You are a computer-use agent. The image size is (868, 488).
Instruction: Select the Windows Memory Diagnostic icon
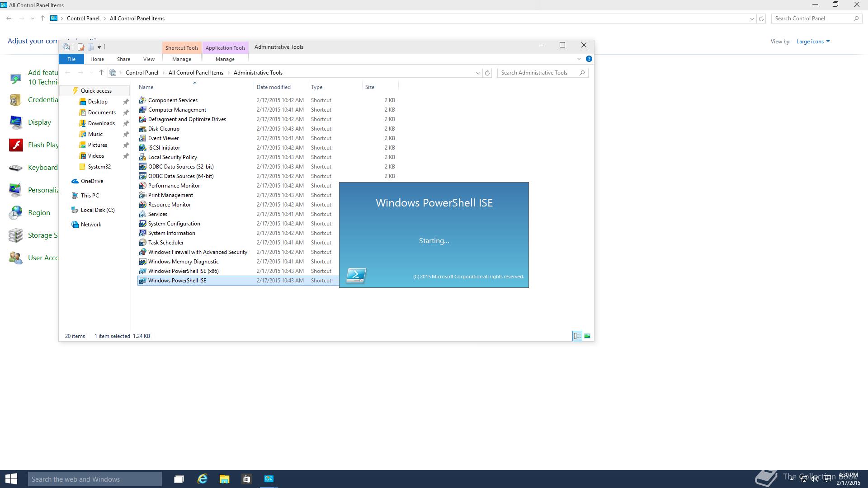coord(142,262)
